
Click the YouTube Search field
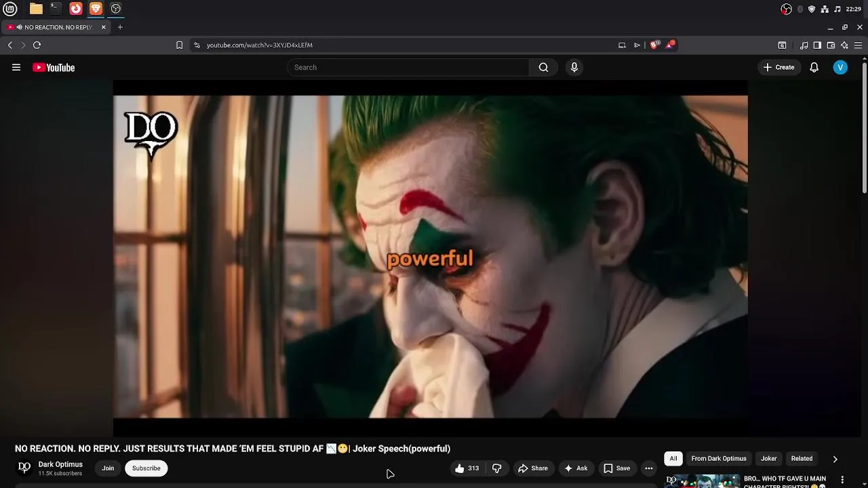pyautogui.click(x=408, y=67)
